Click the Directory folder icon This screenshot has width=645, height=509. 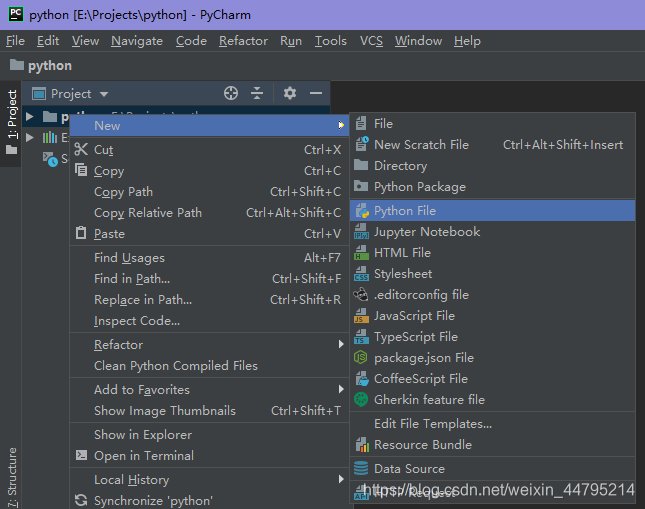click(x=361, y=165)
